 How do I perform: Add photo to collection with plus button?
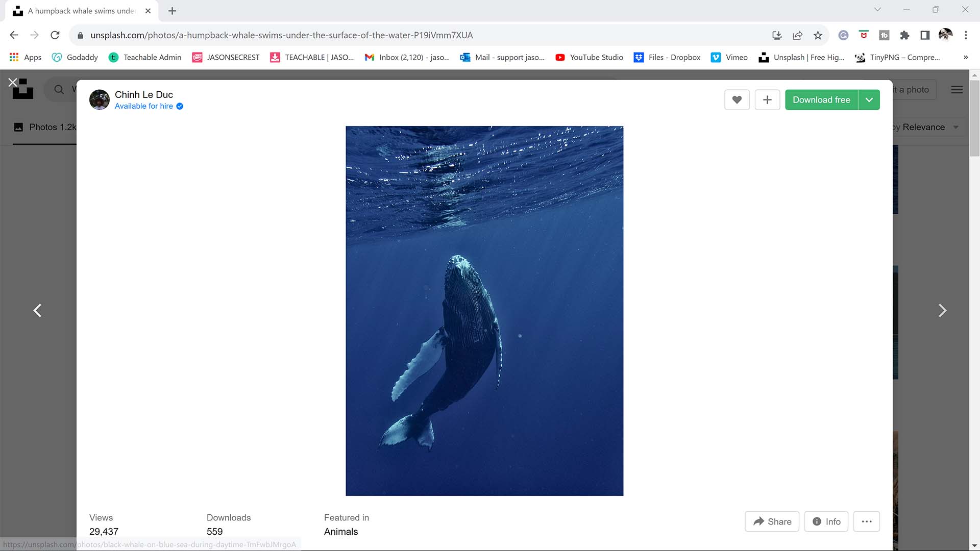pos(767,100)
